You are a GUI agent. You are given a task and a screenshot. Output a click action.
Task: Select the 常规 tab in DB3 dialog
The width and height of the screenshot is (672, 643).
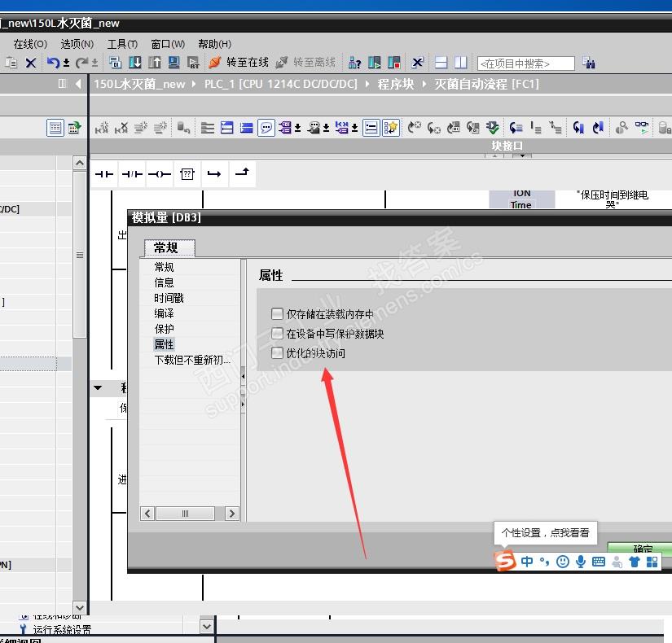click(x=169, y=248)
